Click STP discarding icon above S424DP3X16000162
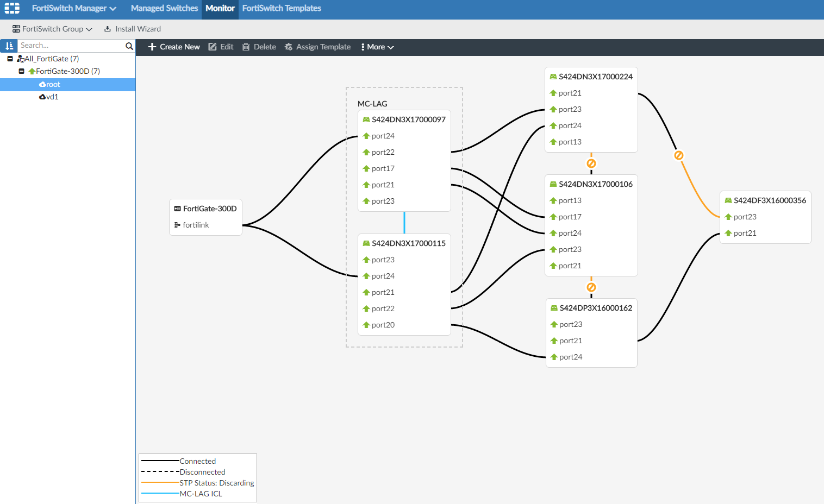This screenshot has height=504, width=824. tap(591, 287)
